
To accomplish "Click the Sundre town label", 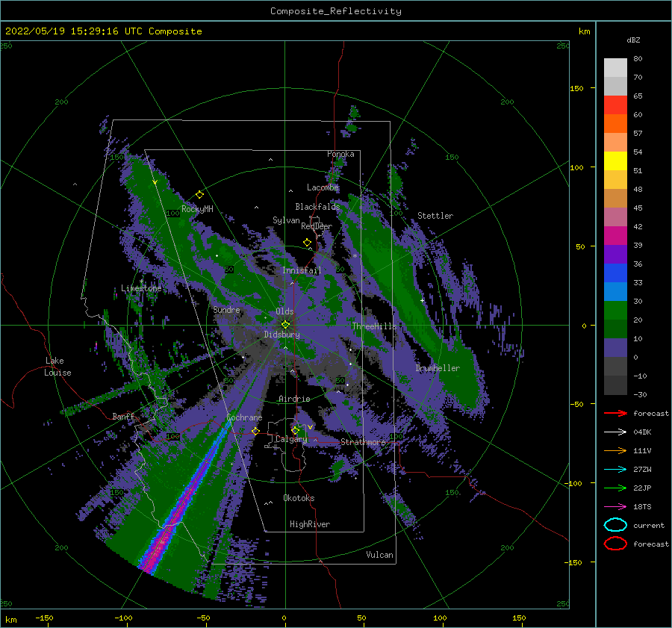I will point(227,309).
